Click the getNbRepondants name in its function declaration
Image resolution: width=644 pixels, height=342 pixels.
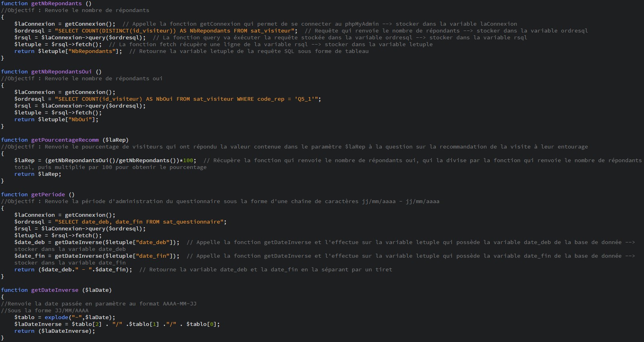coord(56,3)
